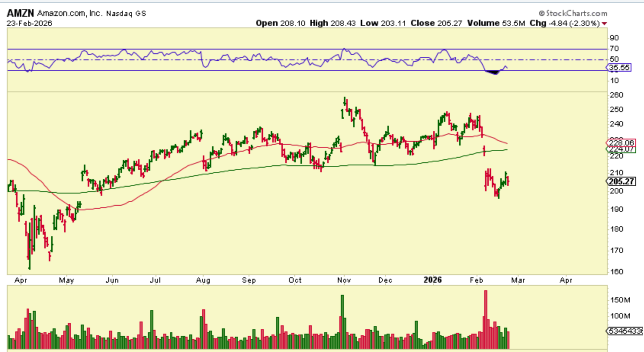This screenshot has height=352, width=644.
Task: Click the volume axis label 100M
Action: pyautogui.click(x=620, y=316)
